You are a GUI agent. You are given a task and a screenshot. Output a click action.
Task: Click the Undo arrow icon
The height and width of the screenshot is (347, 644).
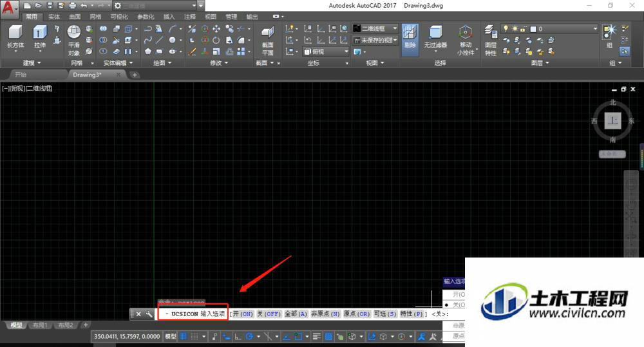point(84,5)
